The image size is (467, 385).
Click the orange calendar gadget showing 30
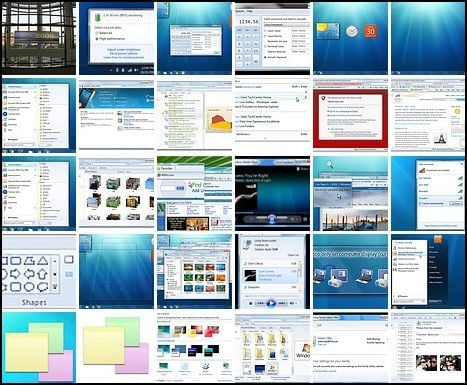370,31
